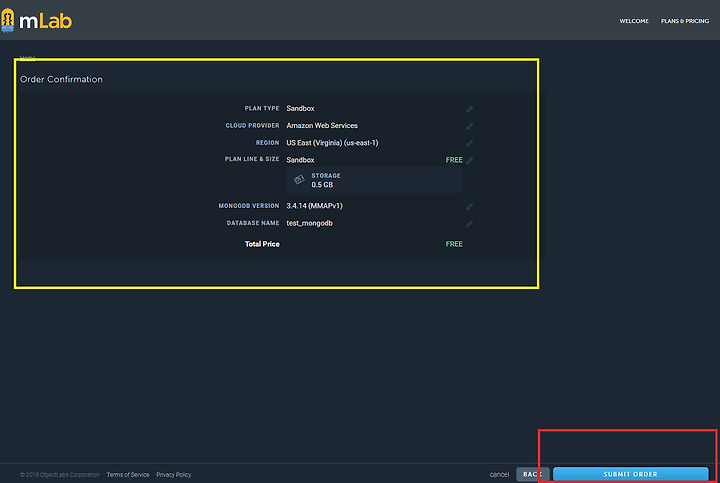Click the Order Confirmation heading

(61, 79)
